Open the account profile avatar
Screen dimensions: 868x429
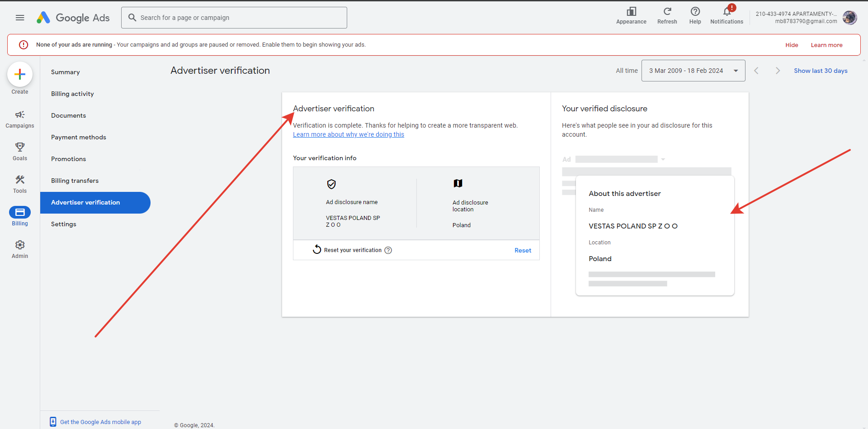850,18
